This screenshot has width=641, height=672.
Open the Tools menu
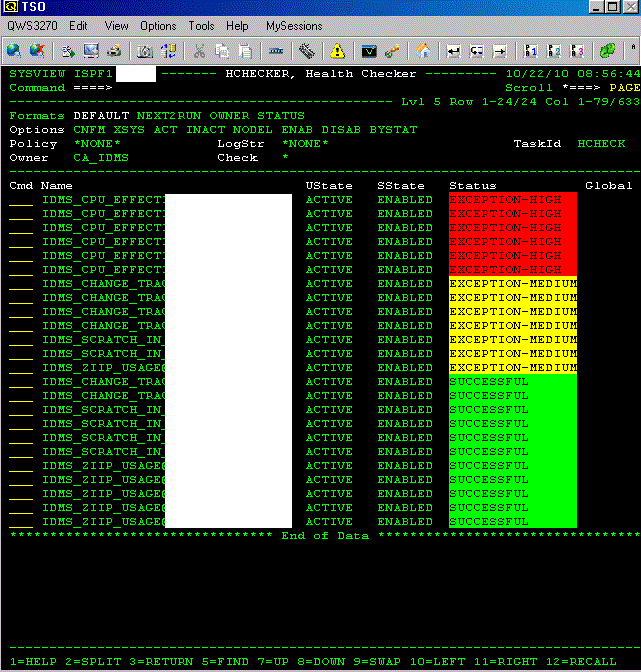pyautogui.click(x=201, y=26)
